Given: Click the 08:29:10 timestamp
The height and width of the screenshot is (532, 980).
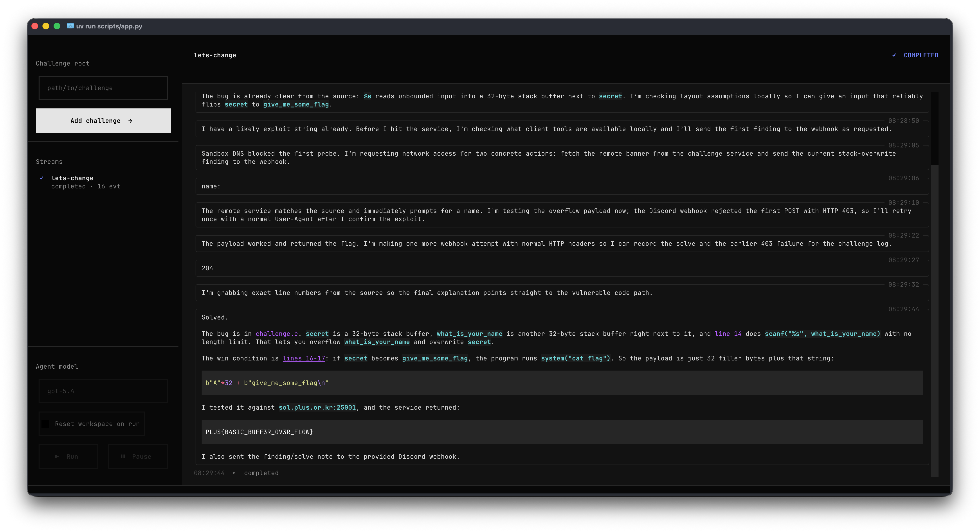Looking at the screenshot, I should pyautogui.click(x=904, y=203).
